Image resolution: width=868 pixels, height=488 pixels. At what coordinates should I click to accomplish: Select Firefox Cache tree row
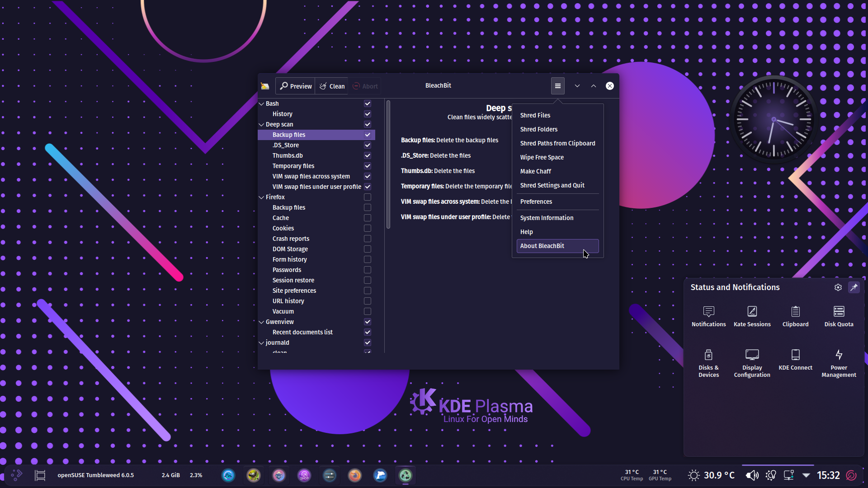coord(316,218)
